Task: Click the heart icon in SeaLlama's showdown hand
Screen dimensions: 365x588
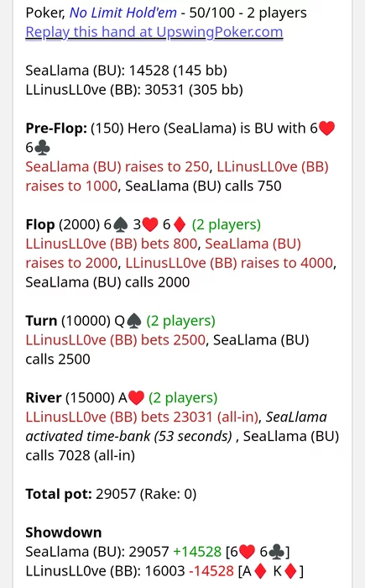Action: pos(247,552)
